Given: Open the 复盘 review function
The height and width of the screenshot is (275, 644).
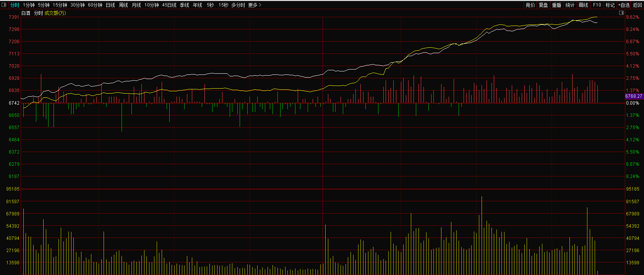Looking at the screenshot, I should pyautogui.click(x=543, y=5).
